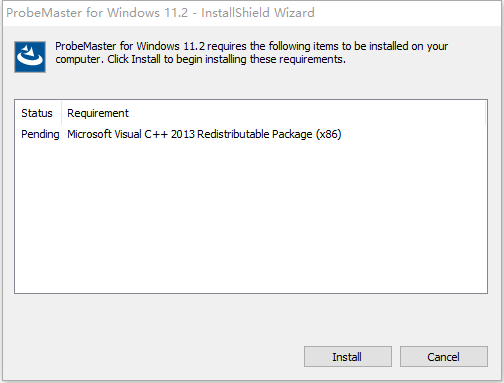This screenshot has width=504, height=383.
Task: Click the "(x86)" text in the requirement entry
Action: (x=328, y=134)
